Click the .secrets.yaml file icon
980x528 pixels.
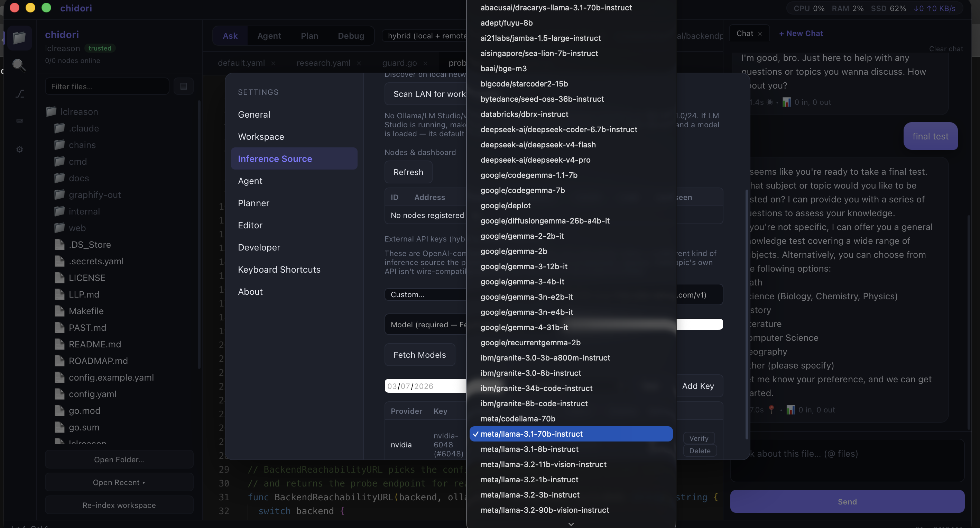59,261
